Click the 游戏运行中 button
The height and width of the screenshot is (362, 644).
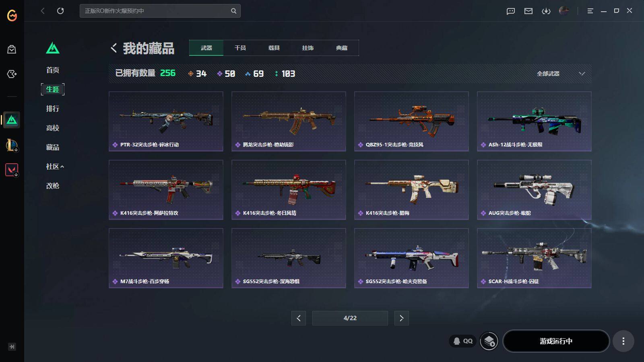point(556,341)
